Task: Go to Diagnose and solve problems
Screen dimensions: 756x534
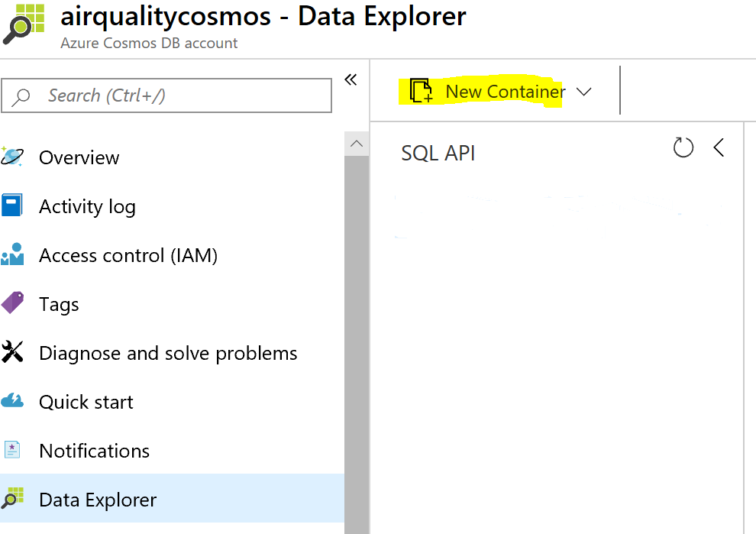Action: click(168, 353)
